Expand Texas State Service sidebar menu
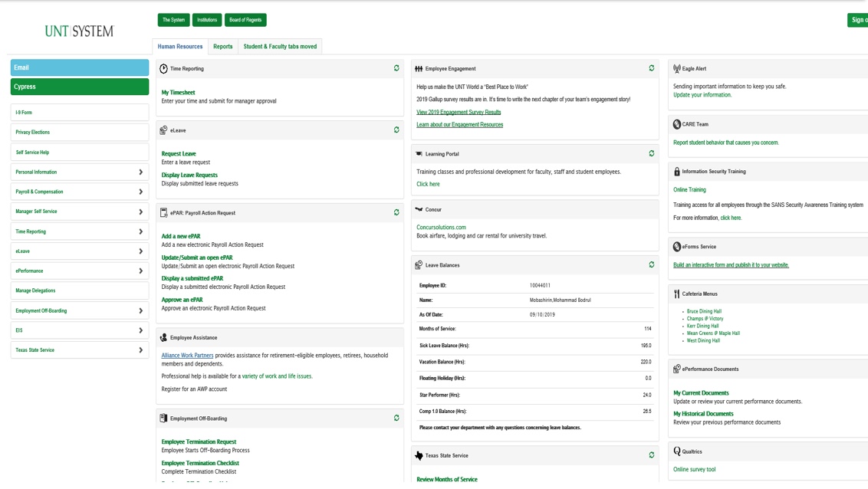868x489 pixels. [x=140, y=350]
